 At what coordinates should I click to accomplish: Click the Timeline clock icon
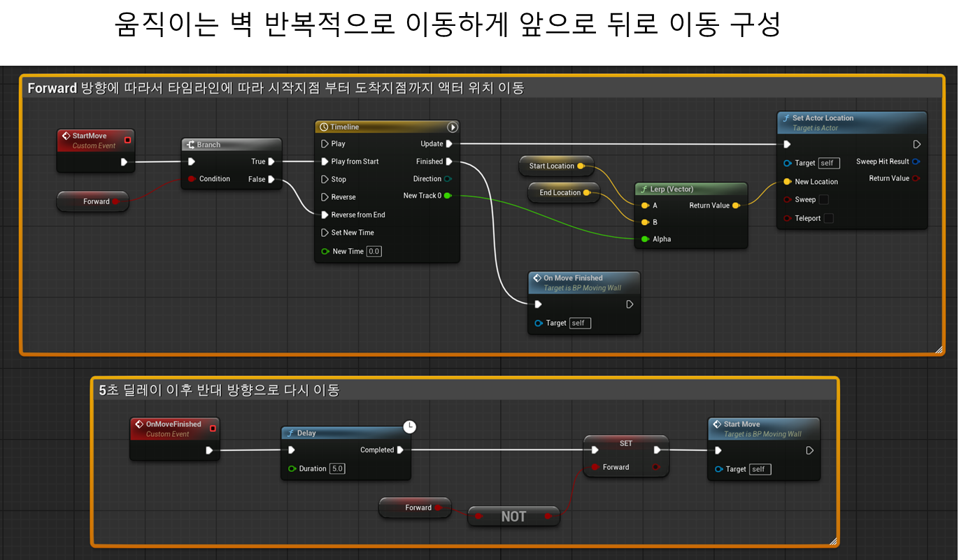323,127
